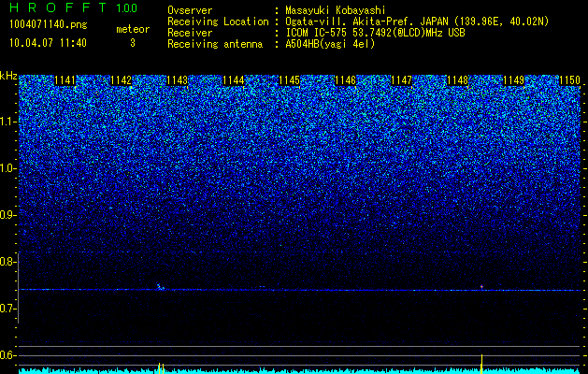Click the meteor count label

133,29
